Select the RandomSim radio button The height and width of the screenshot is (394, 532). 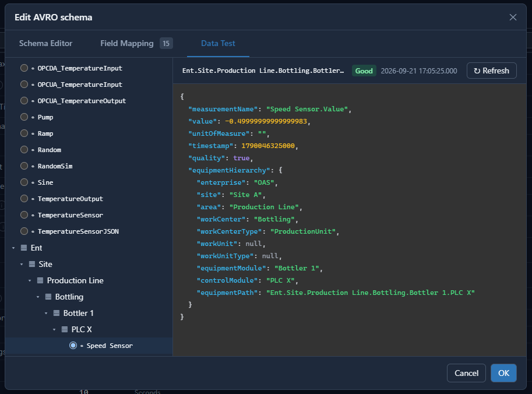(24, 166)
